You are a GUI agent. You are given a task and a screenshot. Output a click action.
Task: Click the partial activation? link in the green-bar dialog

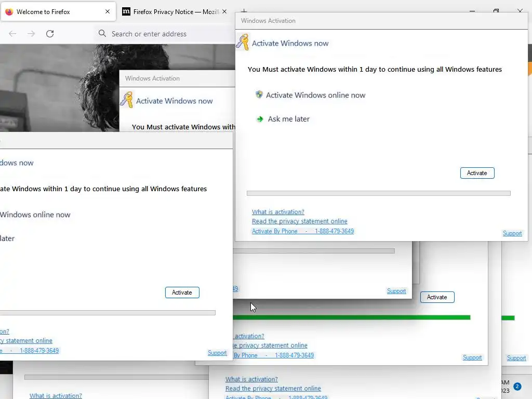coord(249,336)
